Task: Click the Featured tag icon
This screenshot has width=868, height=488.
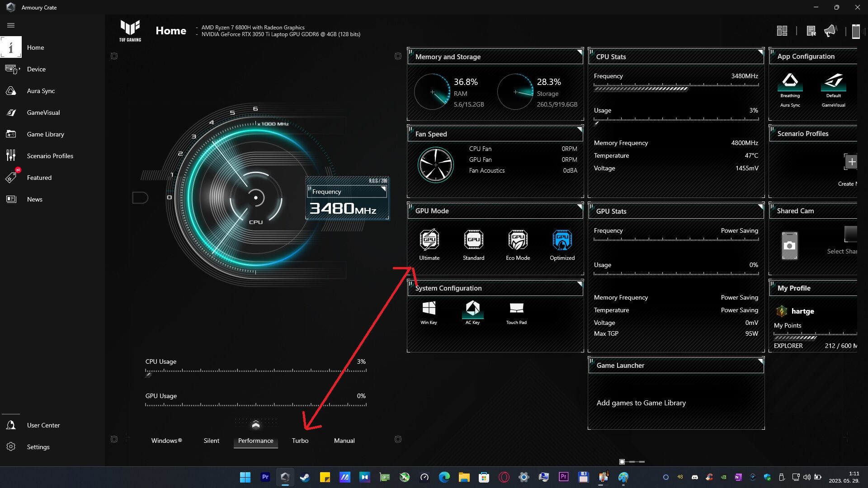Action: (x=11, y=178)
